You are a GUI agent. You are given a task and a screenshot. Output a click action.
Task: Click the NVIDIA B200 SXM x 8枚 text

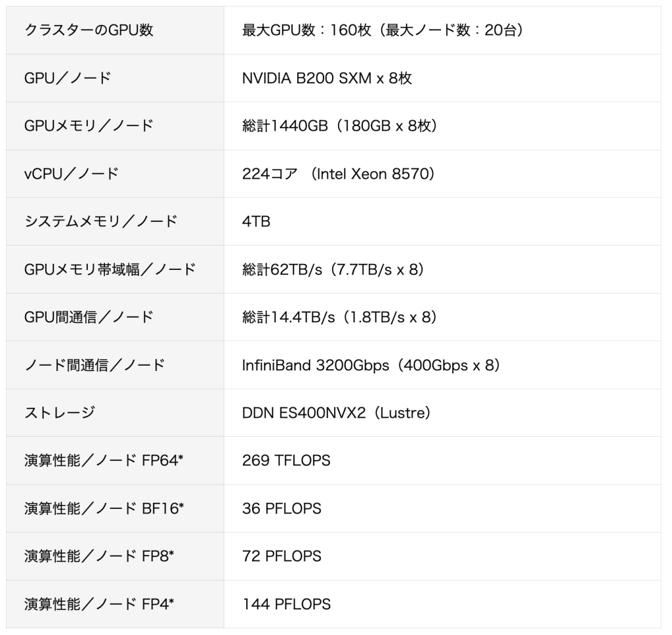[327, 78]
